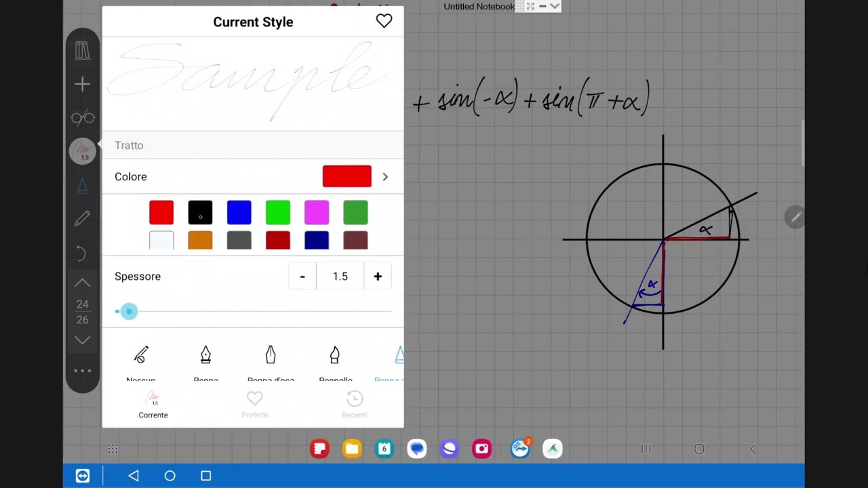Switch to the Preferiti tab
This screenshot has width=868, height=488.
[255, 405]
